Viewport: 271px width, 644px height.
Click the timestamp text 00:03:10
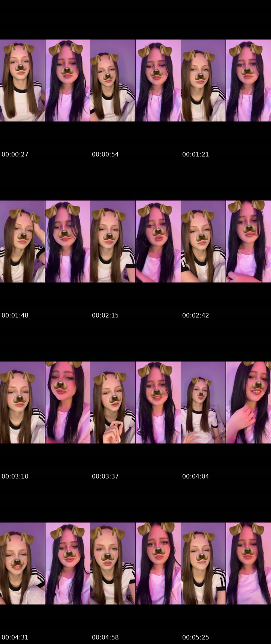click(x=15, y=476)
